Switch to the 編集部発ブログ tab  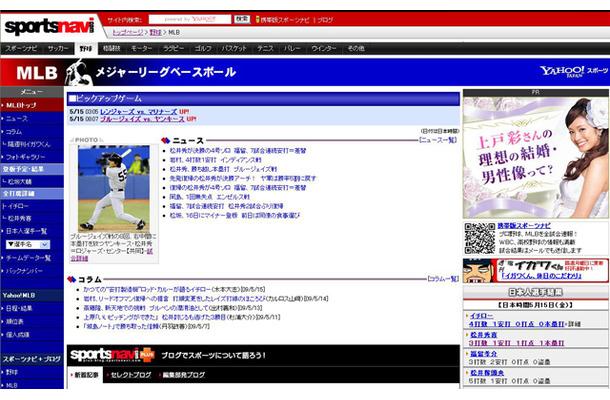click(184, 375)
